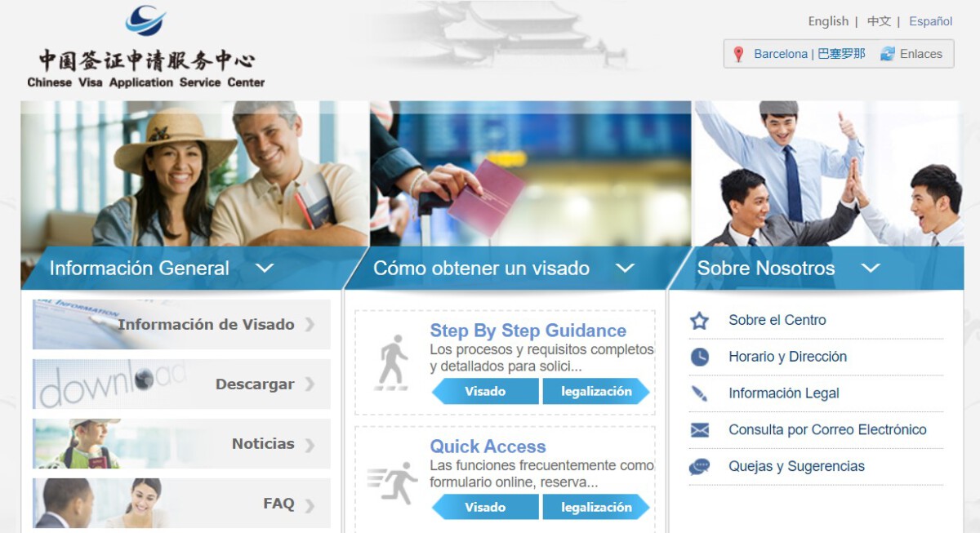Expand the Información General chevron
This screenshot has height=533, width=980.
click(x=264, y=268)
